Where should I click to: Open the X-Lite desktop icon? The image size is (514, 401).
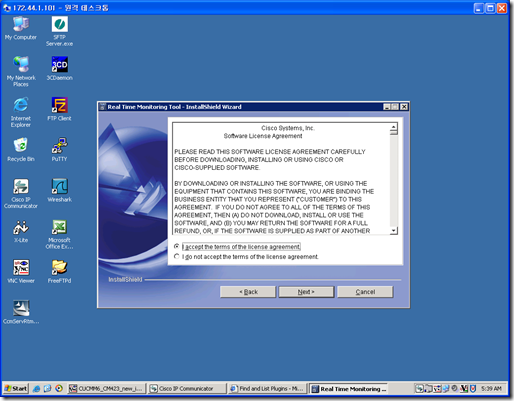21,231
